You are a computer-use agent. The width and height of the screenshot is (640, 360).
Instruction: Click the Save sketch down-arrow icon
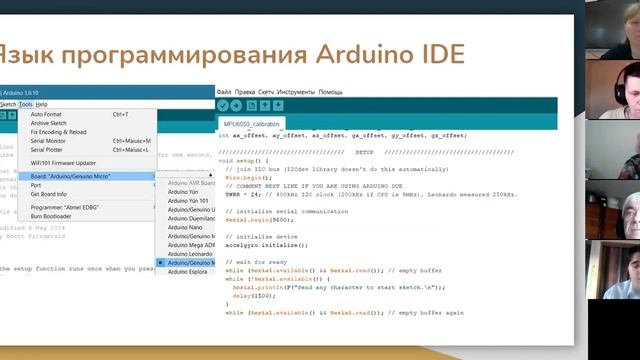point(278,106)
